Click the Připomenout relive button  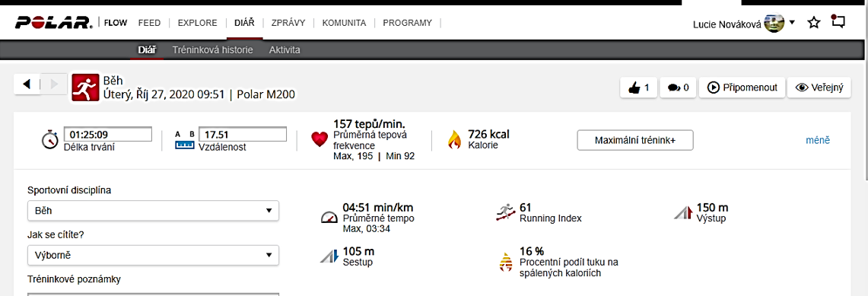(742, 88)
